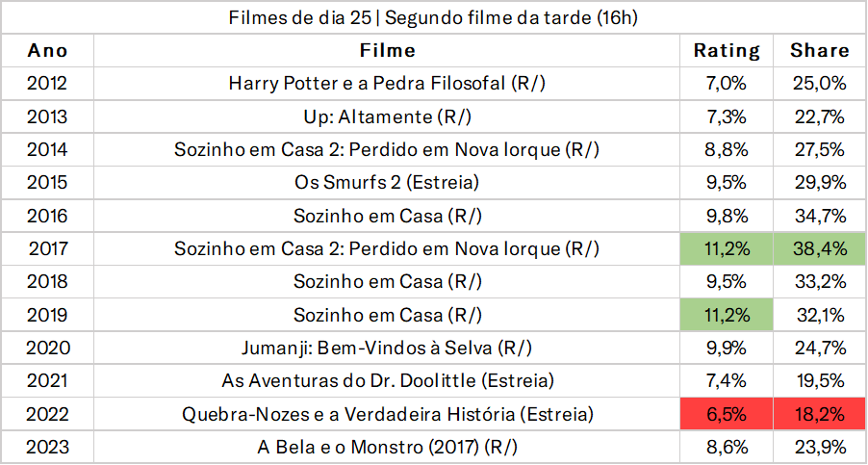Click the Up: Altamente film cell

tap(387, 116)
